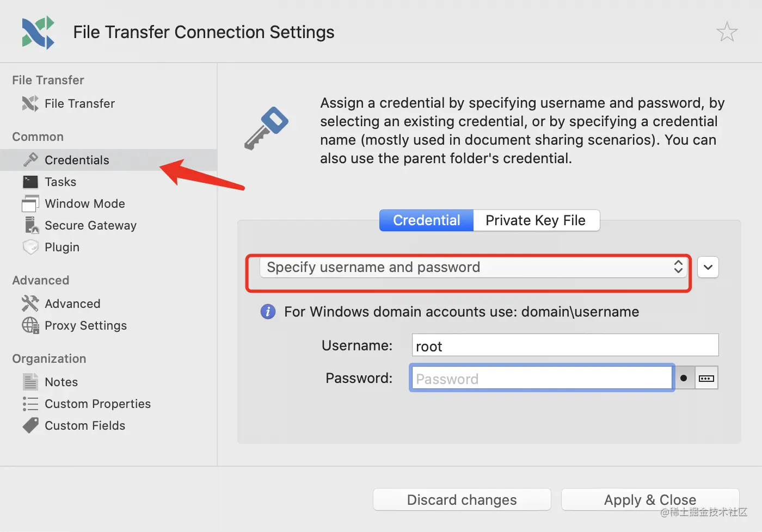Click the Credentials key icon in sidebar

click(30, 159)
